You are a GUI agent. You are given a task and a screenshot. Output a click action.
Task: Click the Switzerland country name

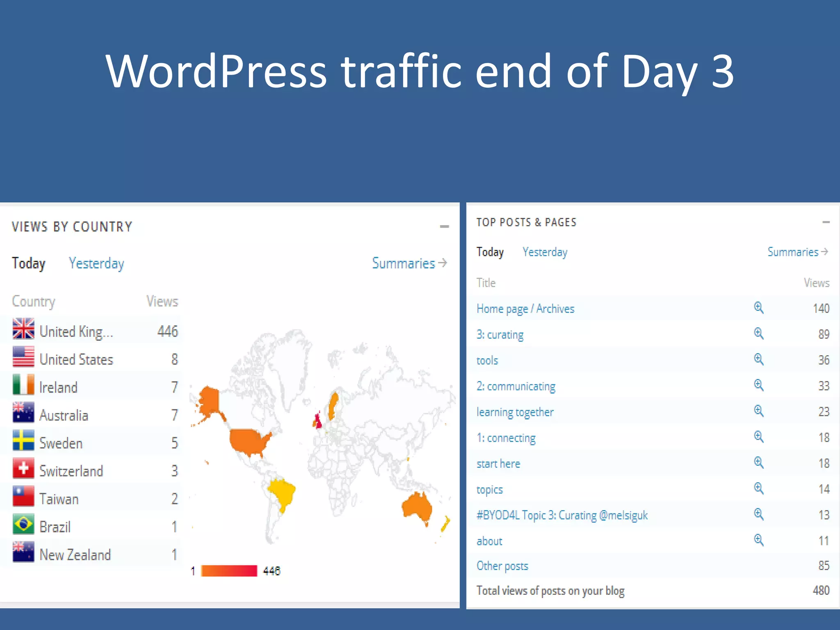(71, 471)
